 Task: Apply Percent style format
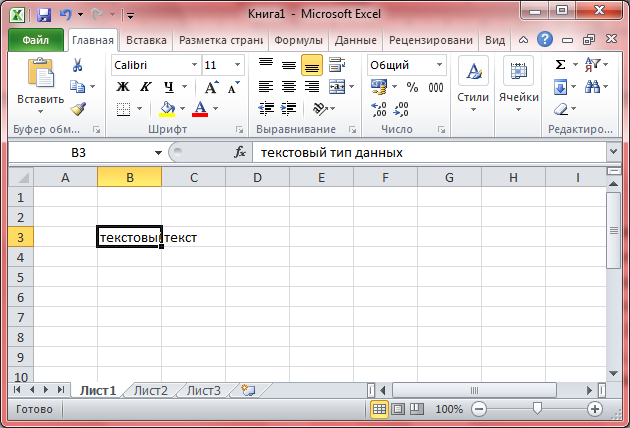(412, 87)
